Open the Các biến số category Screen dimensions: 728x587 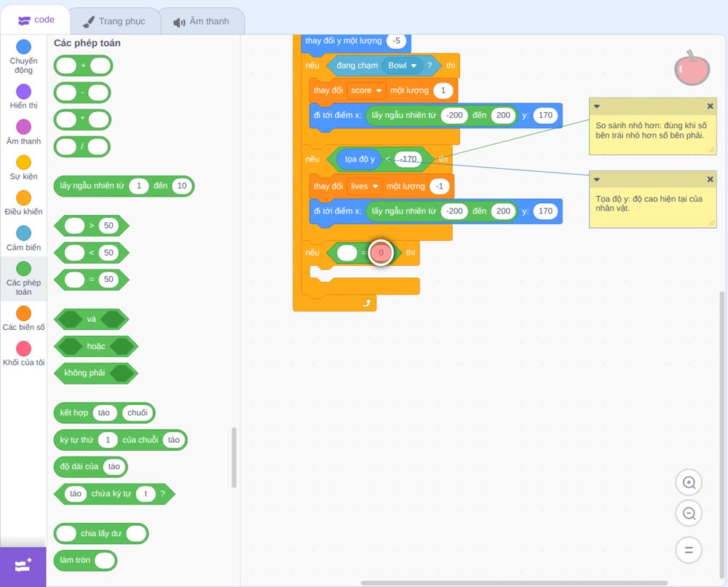pos(24,318)
